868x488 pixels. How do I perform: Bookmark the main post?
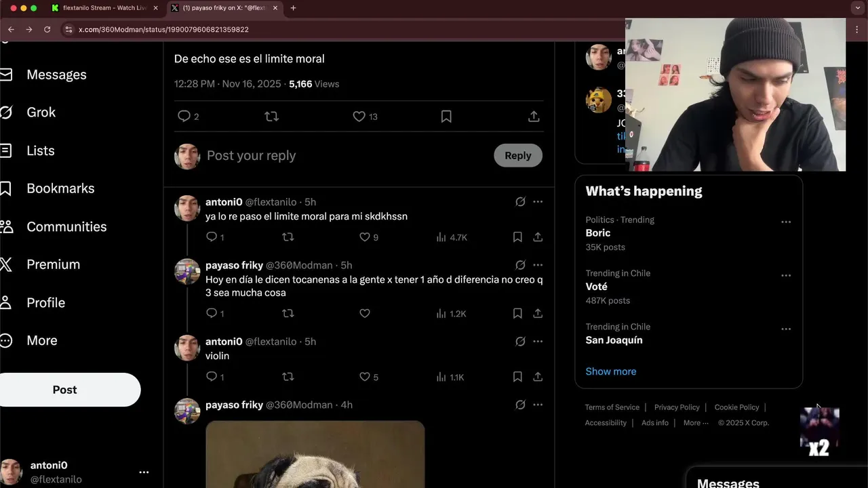446,117
